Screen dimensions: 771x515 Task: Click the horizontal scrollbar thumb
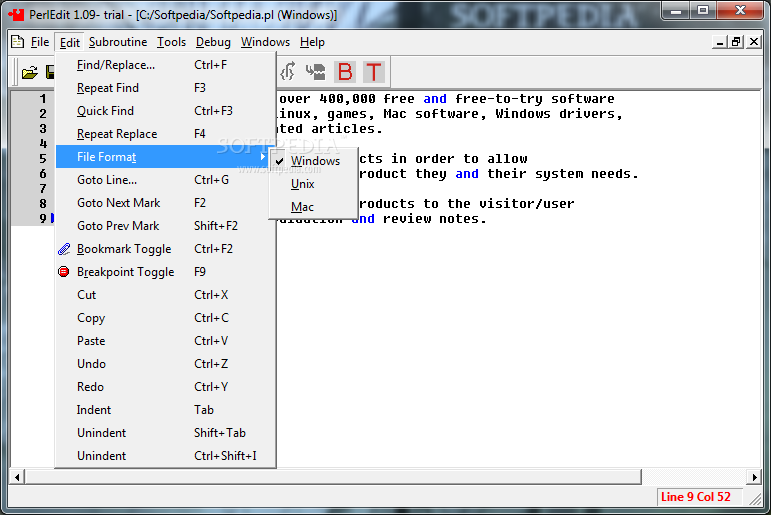[333, 477]
